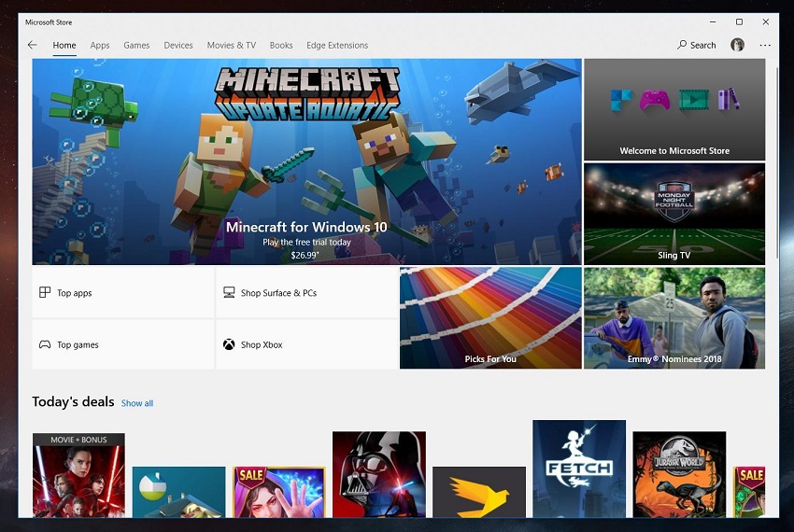This screenshot has height=532, width=794.
Task: Click the Top apps grid icon
Action: [x=45, y=293]
